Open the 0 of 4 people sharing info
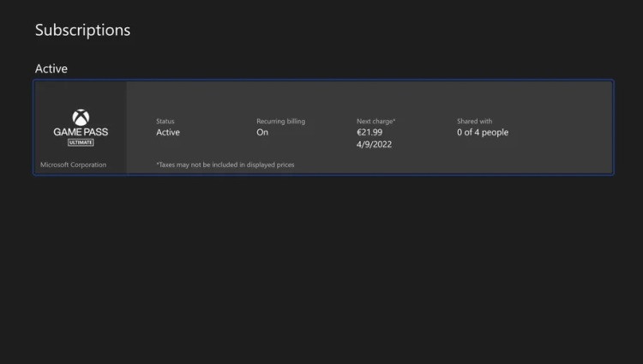This screenshot has width=643, height=364. pos(483,133)
